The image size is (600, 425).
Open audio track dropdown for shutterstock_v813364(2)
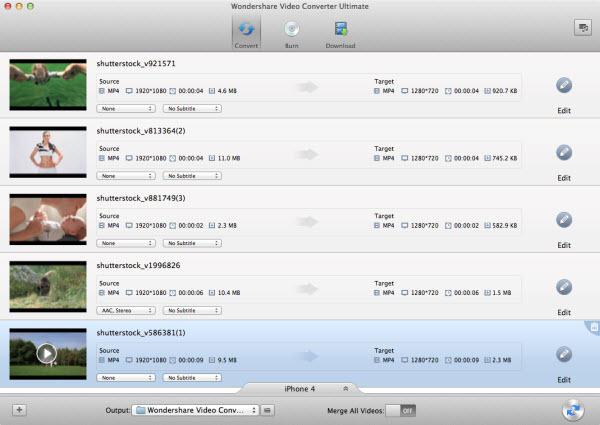click(x=126, y=176)
